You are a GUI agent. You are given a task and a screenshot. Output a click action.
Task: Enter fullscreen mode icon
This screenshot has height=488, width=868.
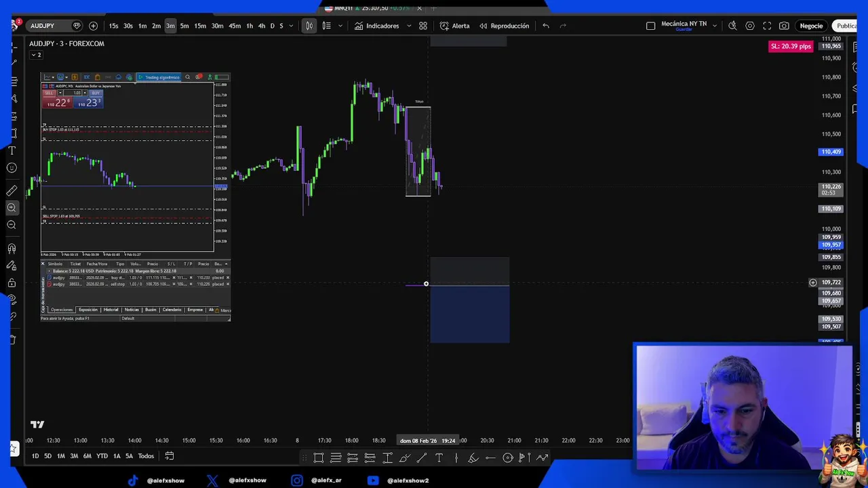coord(767,26)
